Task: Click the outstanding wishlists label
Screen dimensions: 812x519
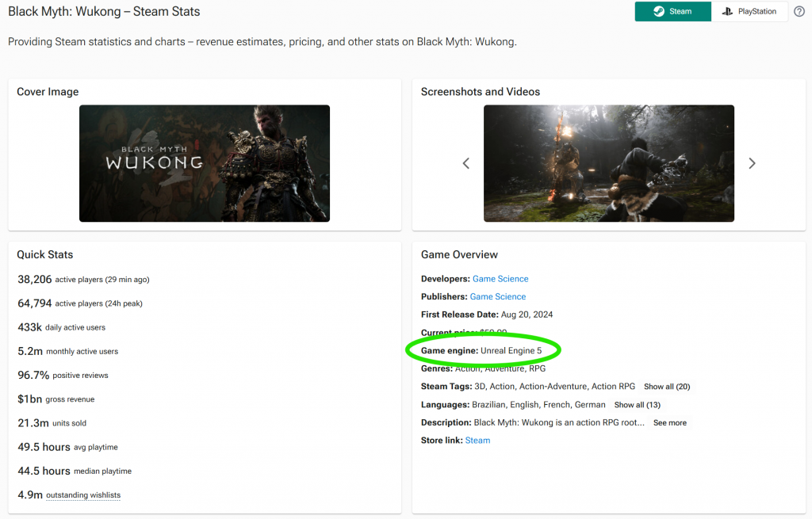Action: coord(83,495)
